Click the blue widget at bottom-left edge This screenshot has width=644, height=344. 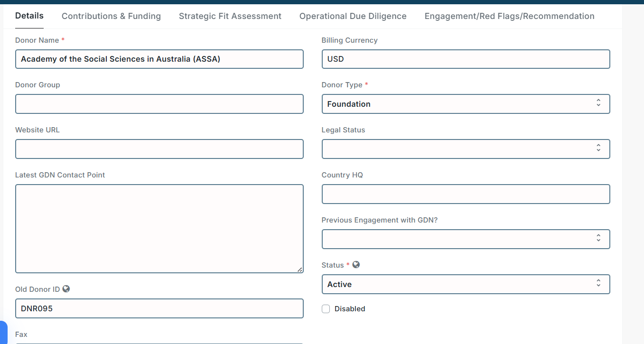click(x=4, y=333)
